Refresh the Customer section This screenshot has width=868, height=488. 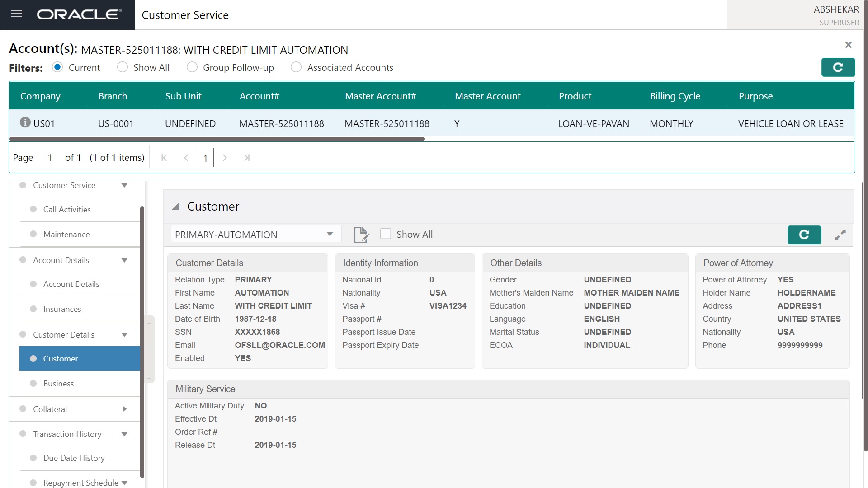804,235
